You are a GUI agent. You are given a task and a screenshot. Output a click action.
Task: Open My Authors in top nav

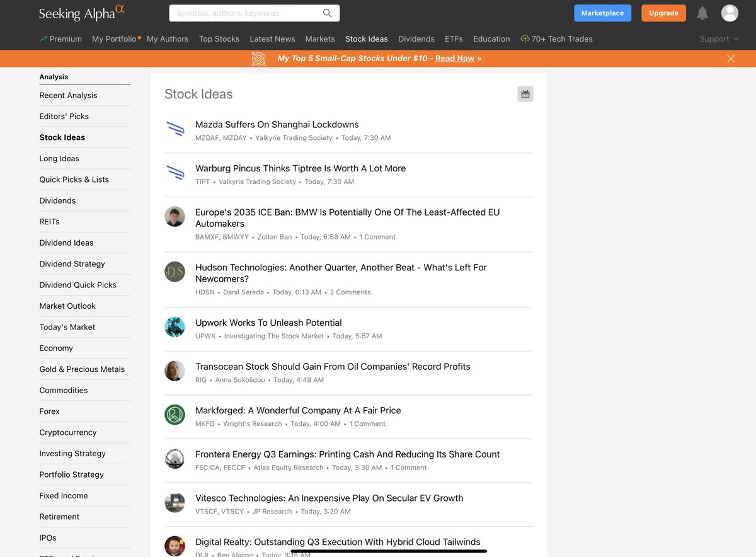(x=168, y=39)
